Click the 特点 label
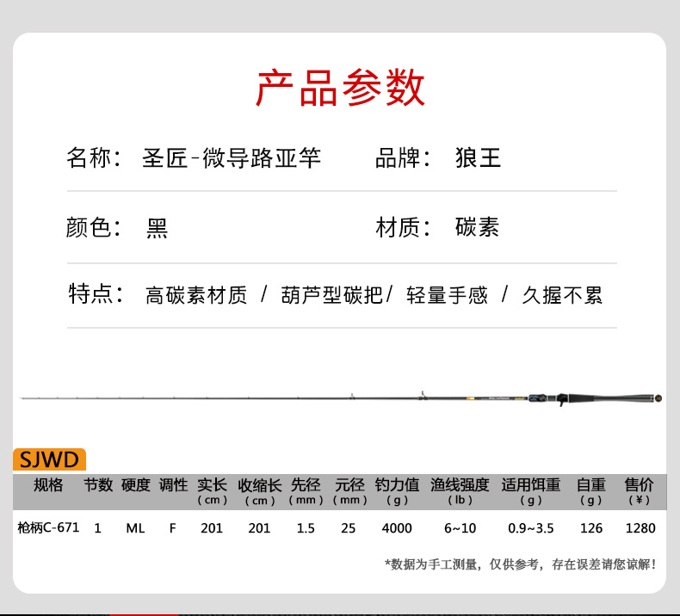 [96, 294]
